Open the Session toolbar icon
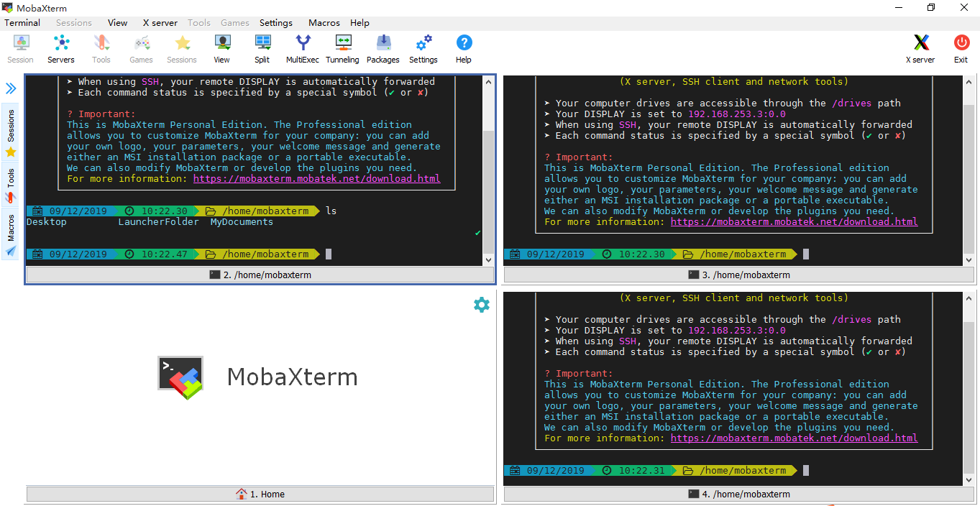 click(x=21, y=49)
